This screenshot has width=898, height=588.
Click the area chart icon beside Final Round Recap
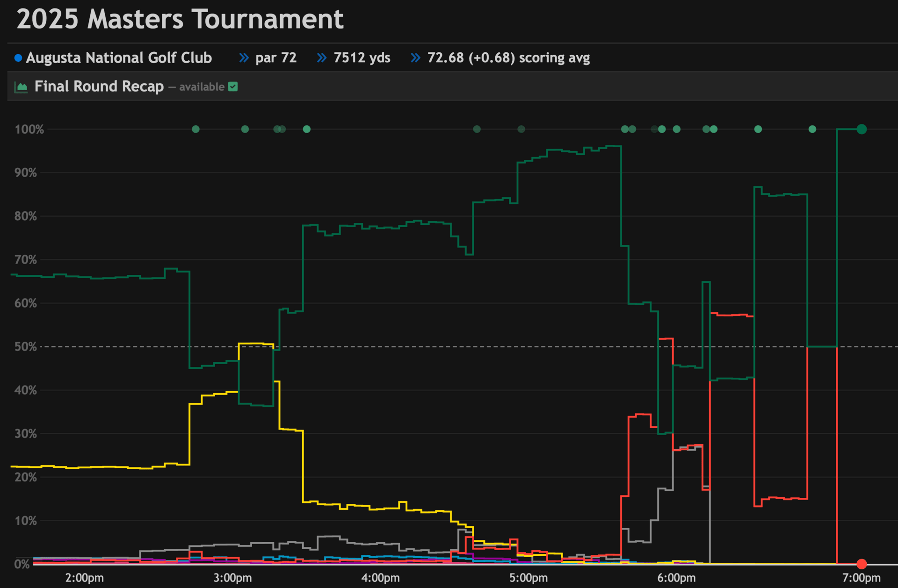[21, 87]
